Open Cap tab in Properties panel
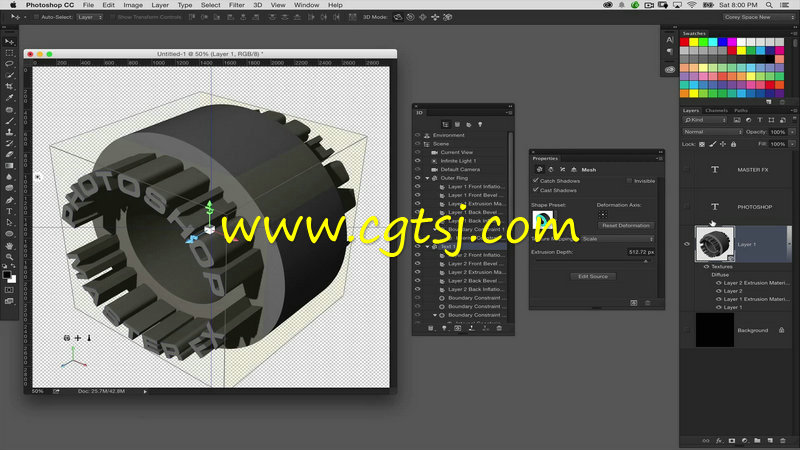Screen dimensions: 800x450 click(562, 170)
